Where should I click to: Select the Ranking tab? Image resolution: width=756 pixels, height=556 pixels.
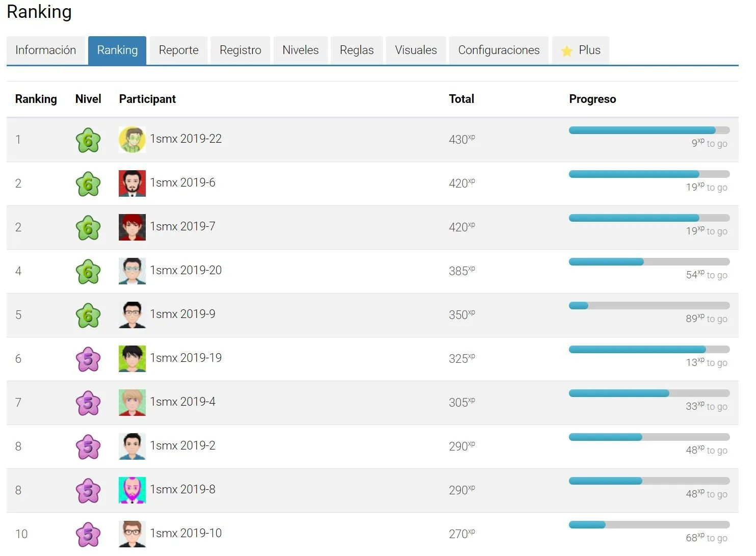117,50
